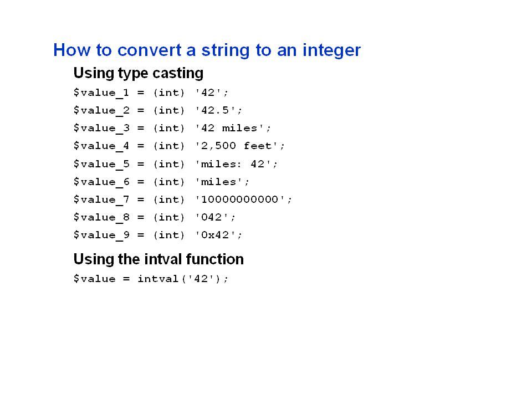This screenshot has height=399, width=532.
Task: Select the '42 miles' string literal
Action: tap(229, 128)
